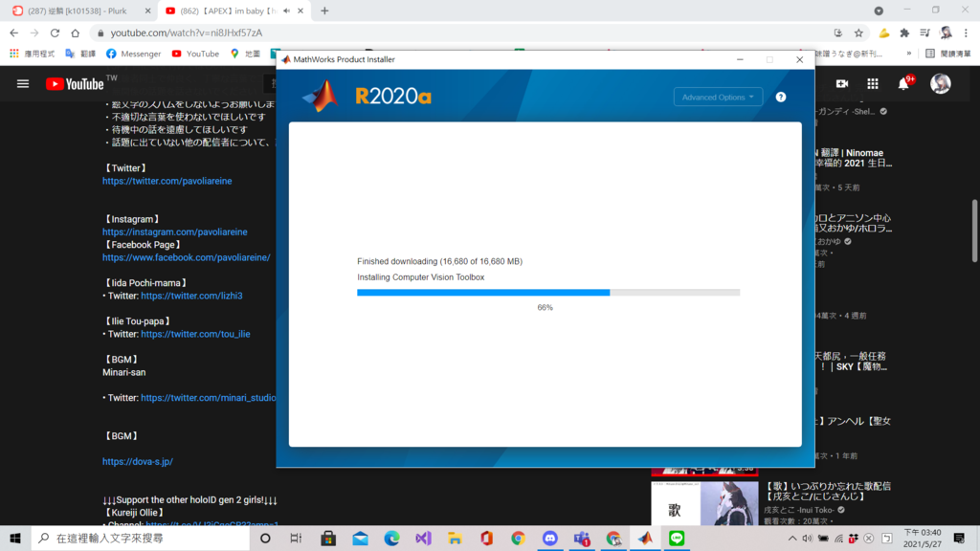Screen dimensions: 980x551
Task: Open the Chrome extensions puzzle icon
Action: (x=904, y=33)
